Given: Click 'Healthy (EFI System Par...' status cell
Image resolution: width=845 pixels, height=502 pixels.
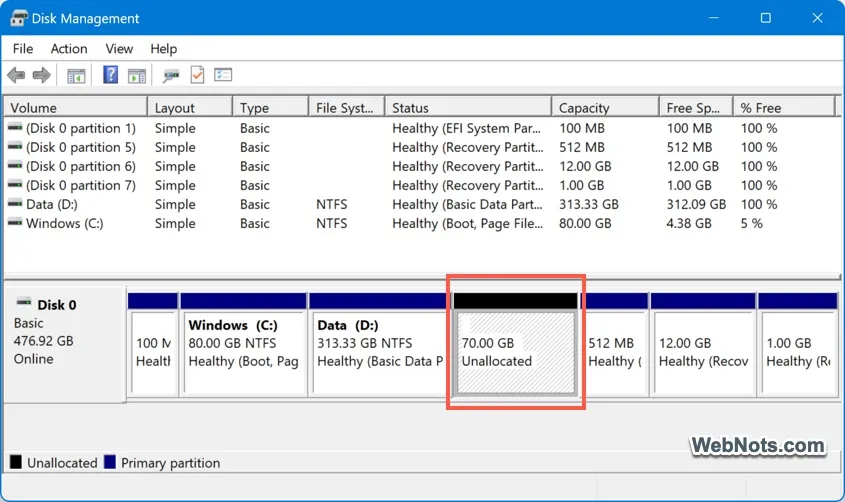Looking at the screenshot, I should [466, 128].
